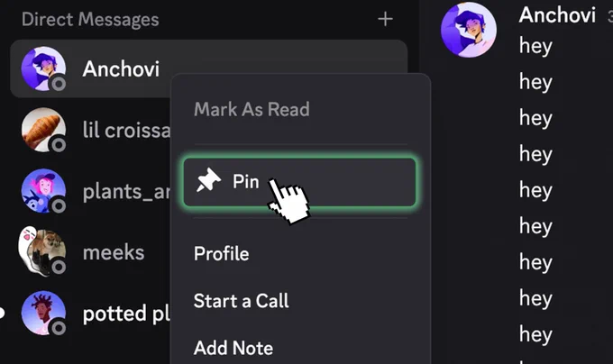Select Start a Call menu entry

click(242, 301)
